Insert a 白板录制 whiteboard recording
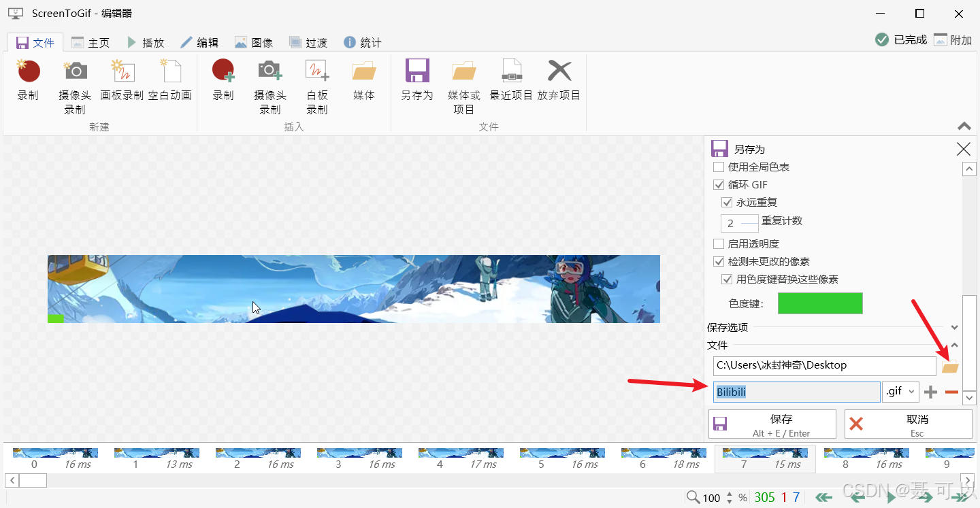 (x=317, y=86)
